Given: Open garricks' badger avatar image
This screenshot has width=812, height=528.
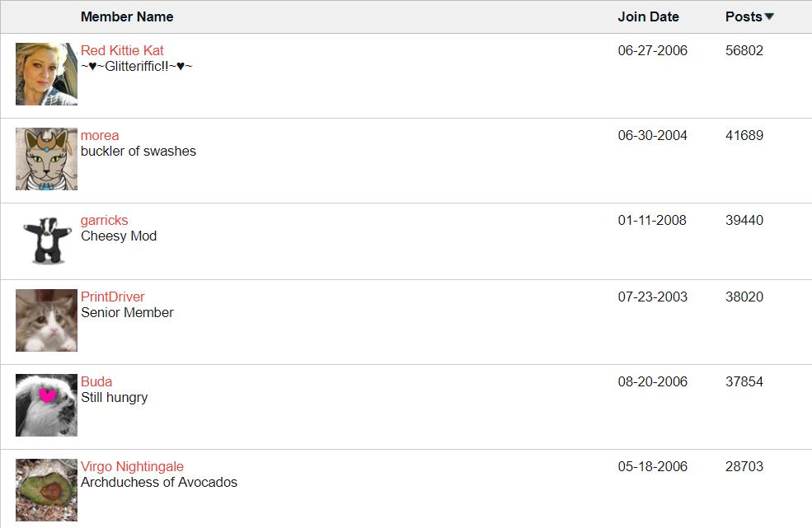Looking at the screenshot, I should click(47, 241).
